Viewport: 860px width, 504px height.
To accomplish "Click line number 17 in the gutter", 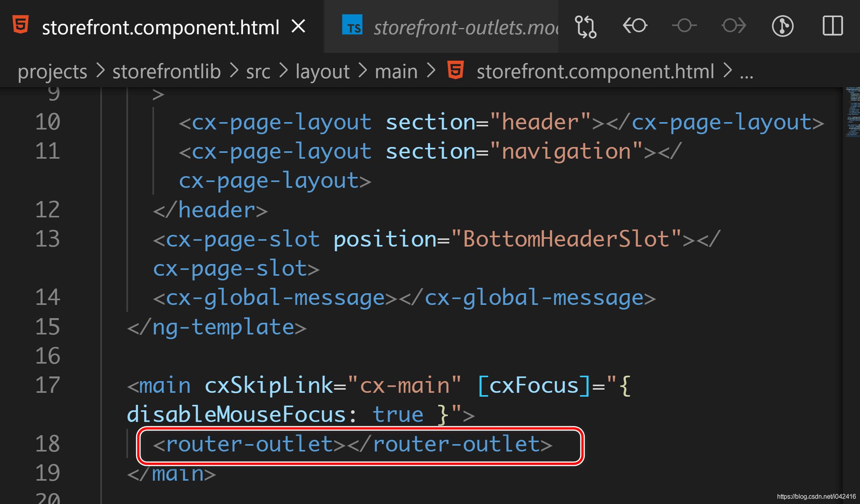I will pyautogui.click(x=47, y=385).
